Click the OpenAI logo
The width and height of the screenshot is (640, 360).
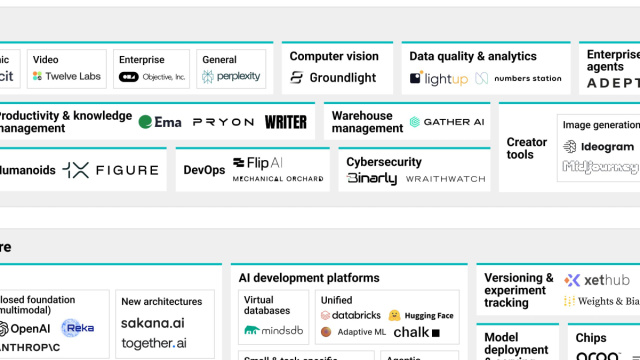click(25, 329)
